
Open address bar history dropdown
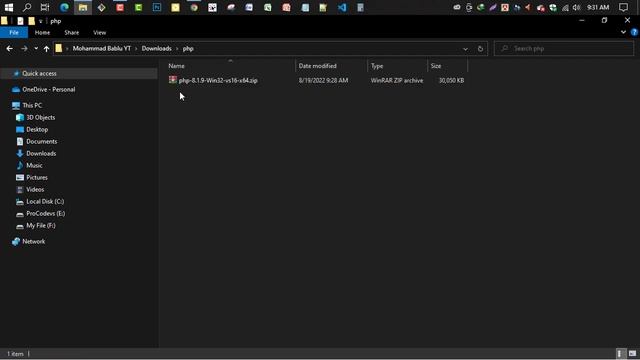tap(465, 49)
